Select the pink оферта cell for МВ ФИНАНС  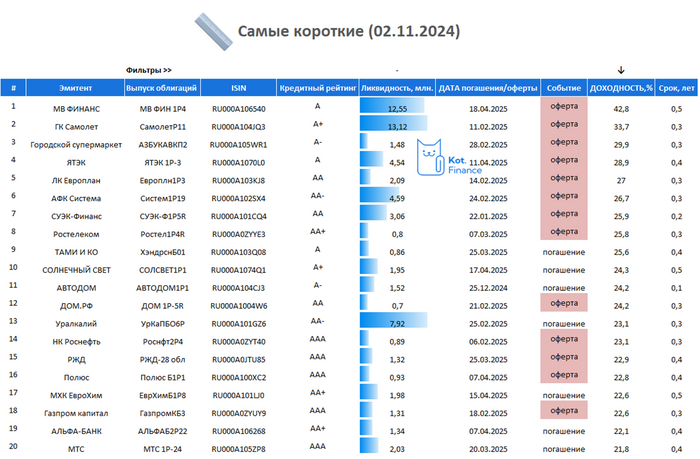click(x=565, y=108)
